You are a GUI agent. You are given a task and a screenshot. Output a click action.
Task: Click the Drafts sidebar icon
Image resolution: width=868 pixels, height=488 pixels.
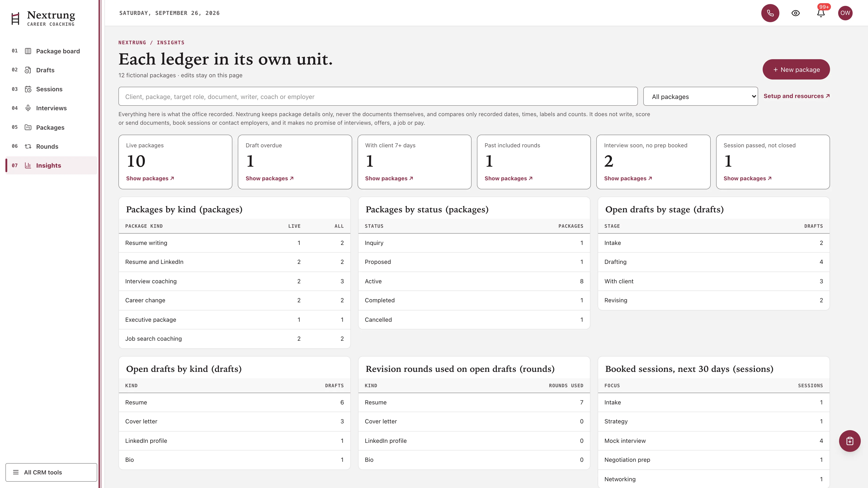click(28, 70)
